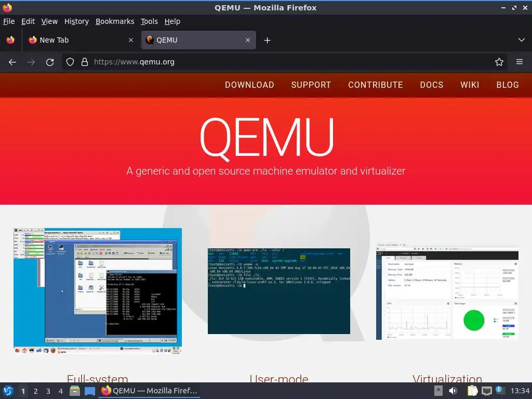Open the SUPPORT link
The width and height of the screenshot is (532, 399).
(311, 85)
